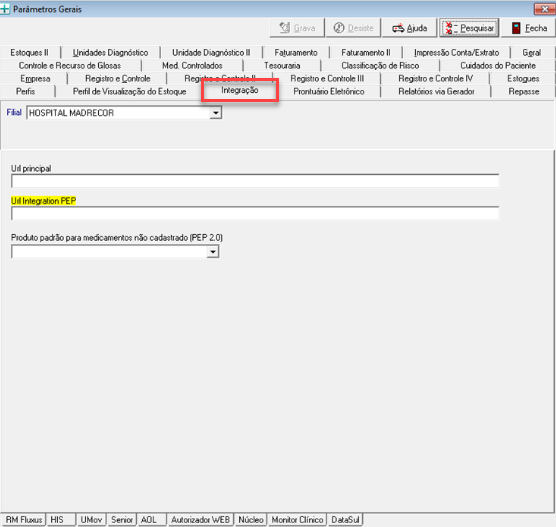Viewport: 556px width, 527px height.
Task: Open the Tesouraria tab
Action: tap(282, 66)
